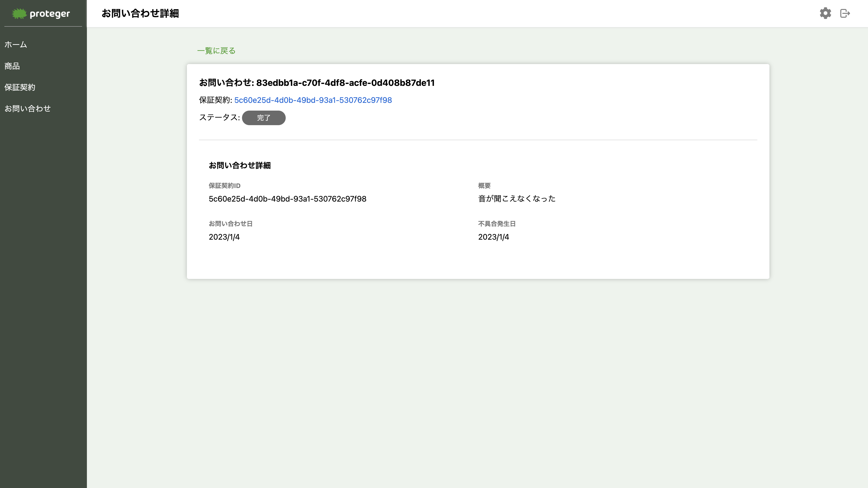The width and height of the screenshot is (868, 488).
Task: Click the 一覧に戻る link
Action: click(x=216, y=50)
